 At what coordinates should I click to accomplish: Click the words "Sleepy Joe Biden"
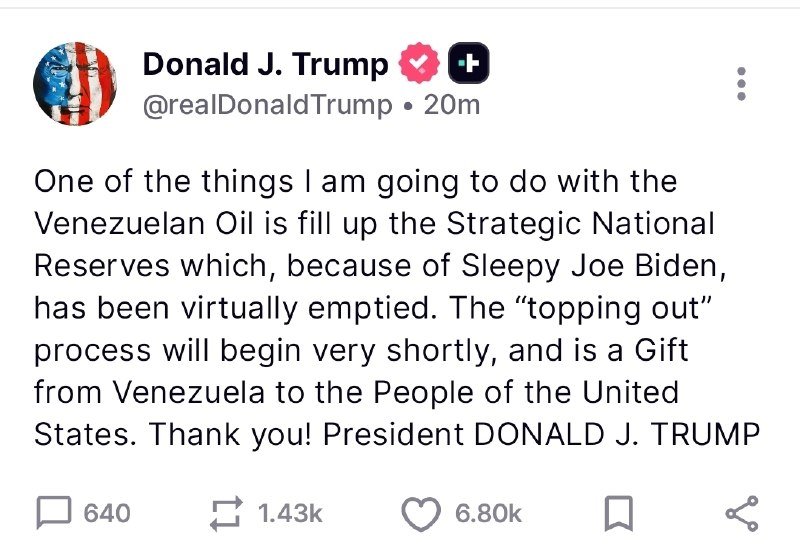click(589, 266)
